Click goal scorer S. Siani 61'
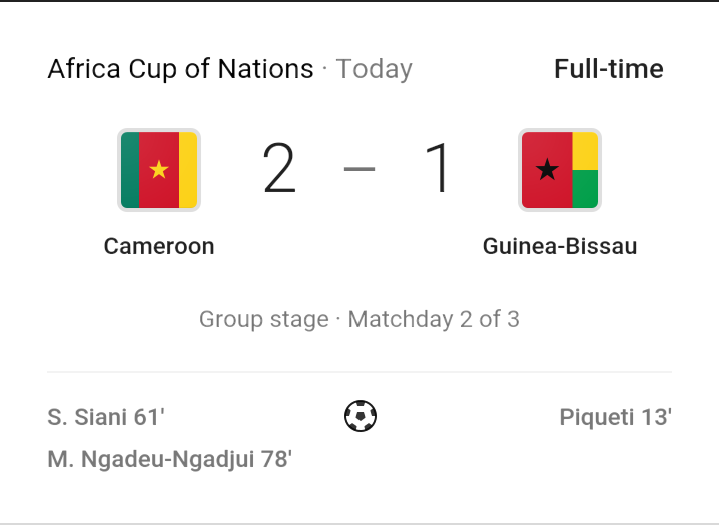This screenshot has width=719, height=525. (106, 417)
